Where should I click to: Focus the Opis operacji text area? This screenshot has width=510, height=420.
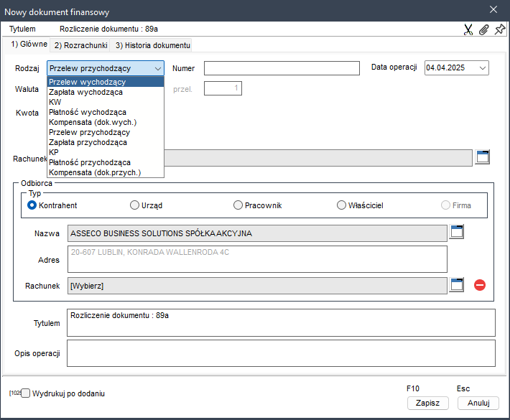tap(281, 353)
